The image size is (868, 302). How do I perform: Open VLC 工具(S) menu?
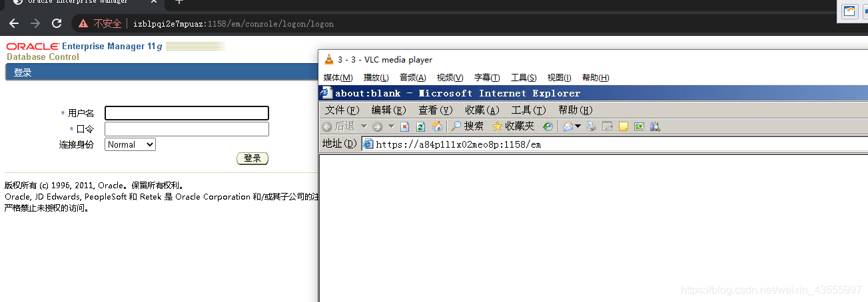tap(524, 78)
